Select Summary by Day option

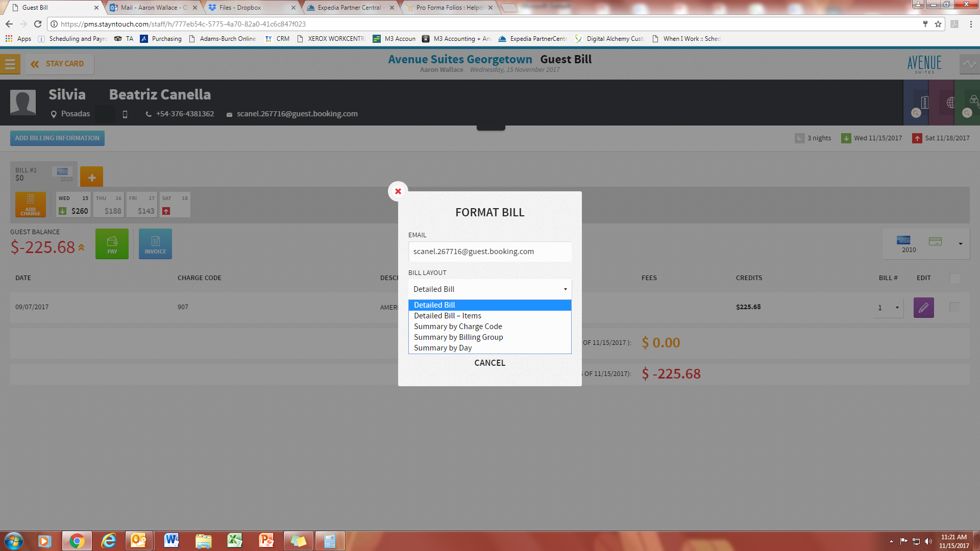pyautogui.click(x=443, y=348)
